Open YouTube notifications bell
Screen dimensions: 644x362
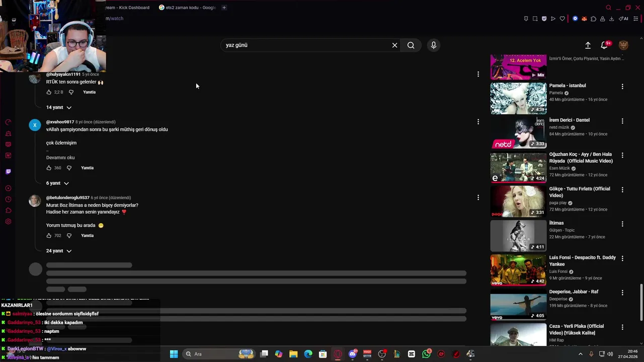click(x=604, y=45)
